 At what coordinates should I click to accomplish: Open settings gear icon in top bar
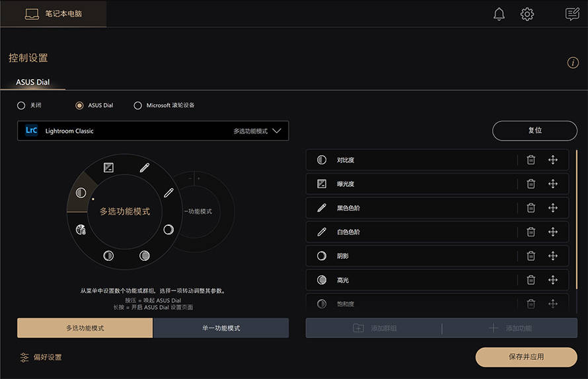[x=527, y=14]
